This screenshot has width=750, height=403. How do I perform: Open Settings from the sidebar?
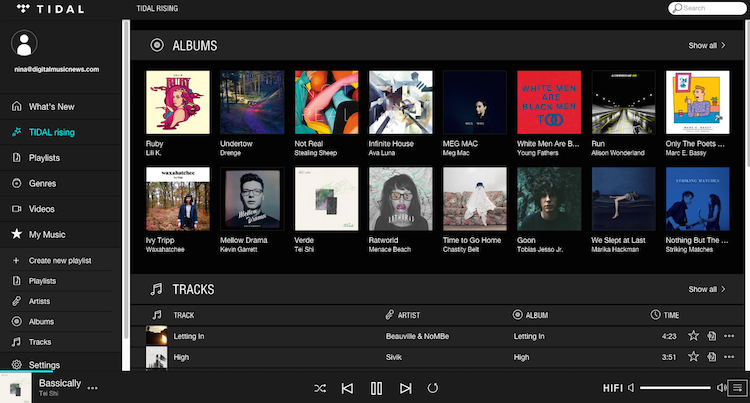[44, 365]
